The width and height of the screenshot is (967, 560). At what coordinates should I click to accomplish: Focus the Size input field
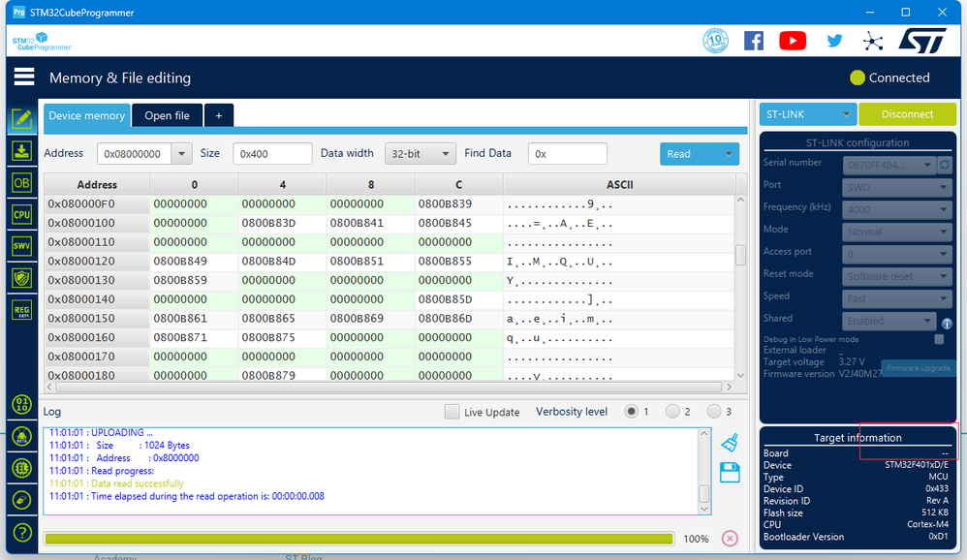click(272, 154)
